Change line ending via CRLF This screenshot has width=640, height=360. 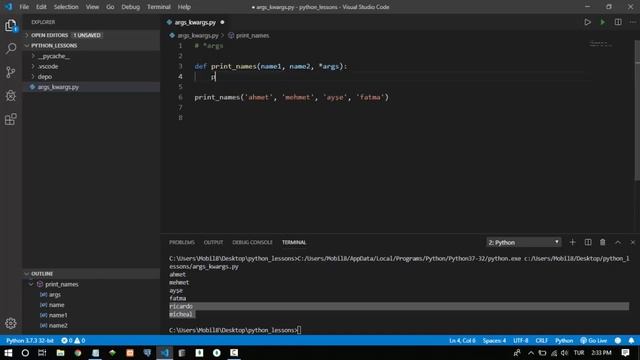542,340
